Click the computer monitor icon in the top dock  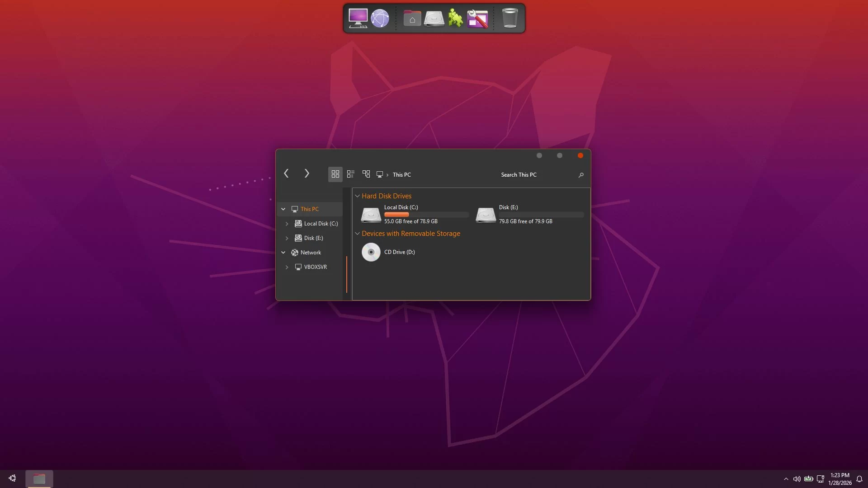pyautogui.click(x=358, y=19)
